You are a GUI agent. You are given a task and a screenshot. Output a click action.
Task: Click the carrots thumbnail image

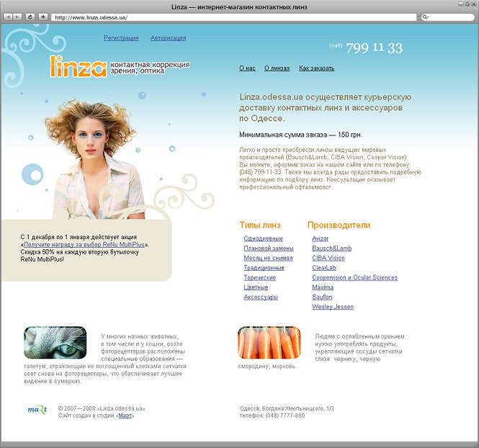coord(269,342)
